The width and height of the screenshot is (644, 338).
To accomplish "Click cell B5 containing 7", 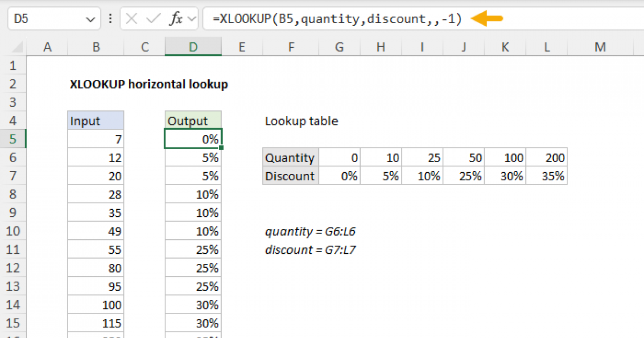I will (96, 138).
